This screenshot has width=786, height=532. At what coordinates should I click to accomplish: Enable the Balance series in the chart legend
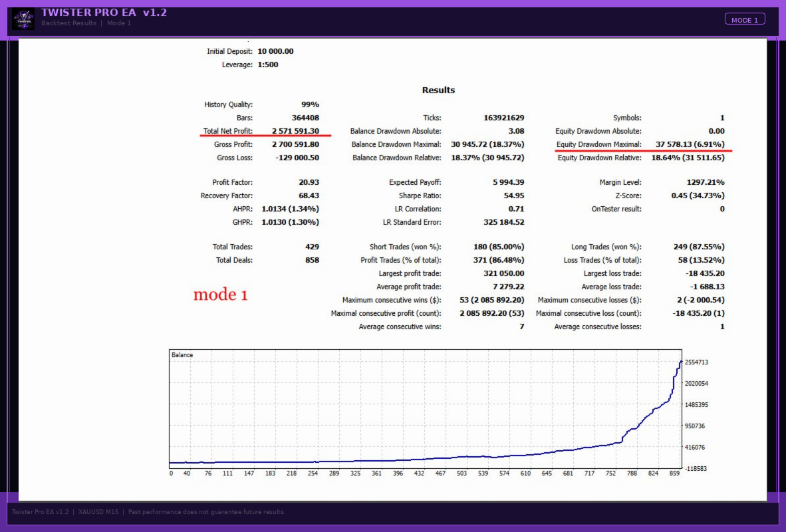182,354
